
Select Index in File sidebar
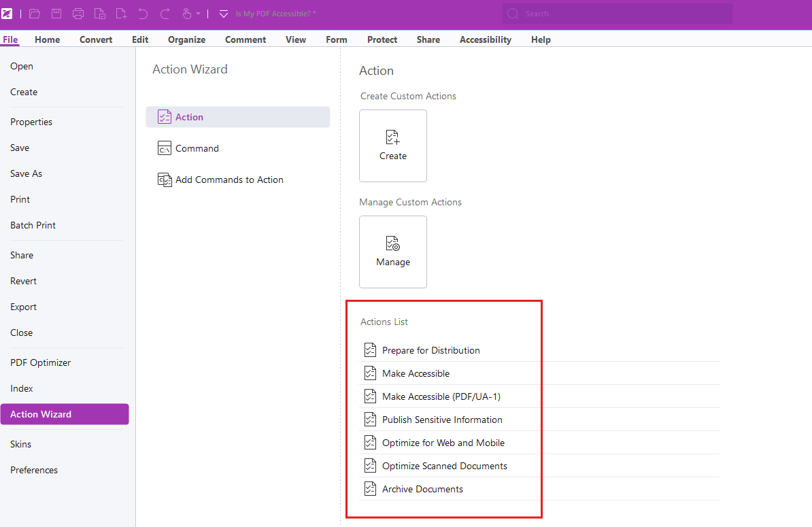(21, 389)
